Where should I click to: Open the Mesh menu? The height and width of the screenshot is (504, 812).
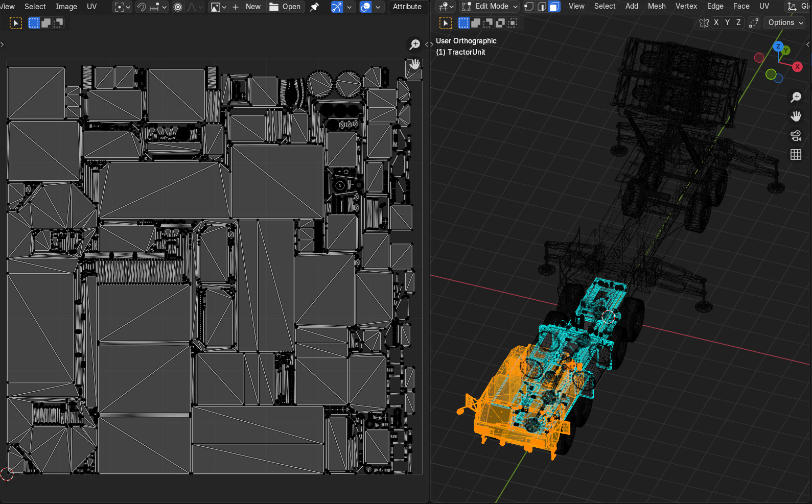657,6
